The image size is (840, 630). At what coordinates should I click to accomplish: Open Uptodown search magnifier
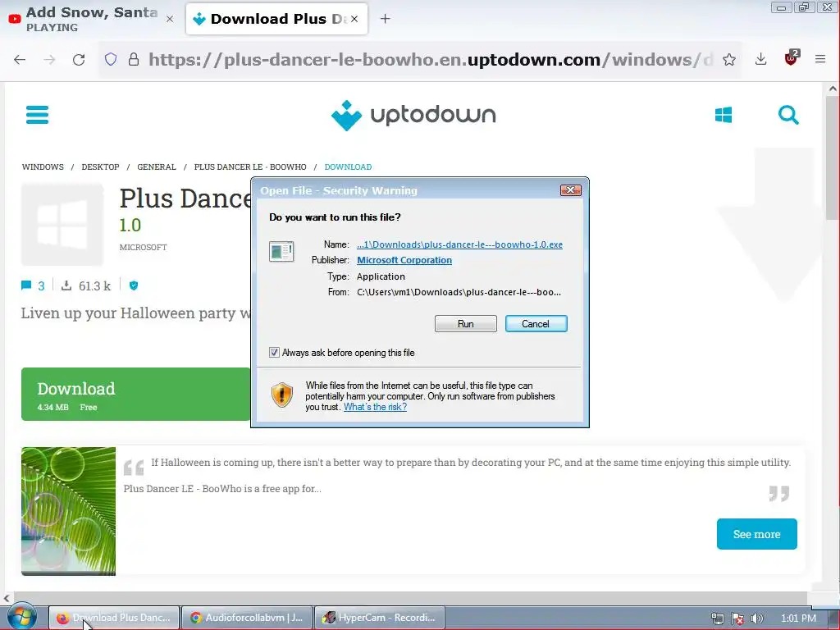(788, 115)
